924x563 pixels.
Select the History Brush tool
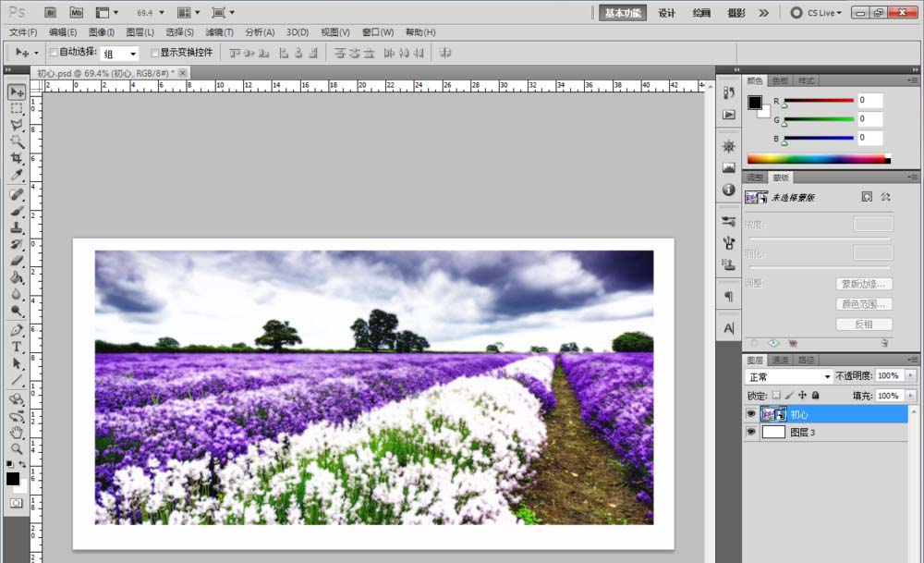tap(17, 243)
